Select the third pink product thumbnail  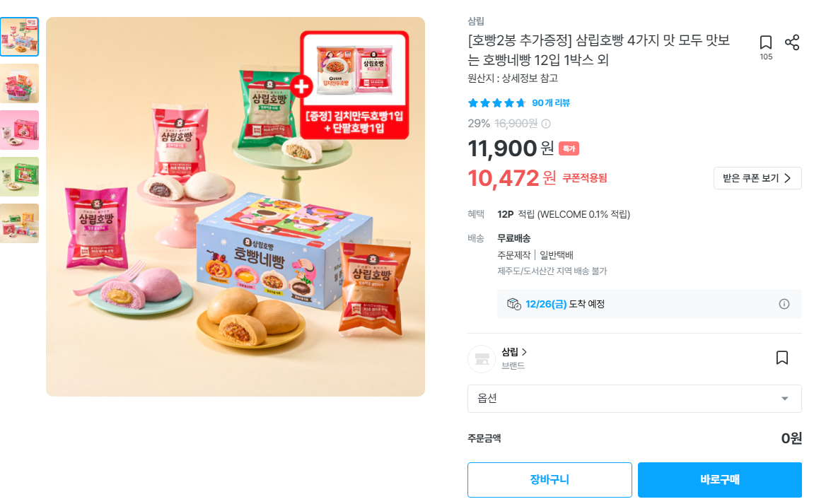coord(19,129)
